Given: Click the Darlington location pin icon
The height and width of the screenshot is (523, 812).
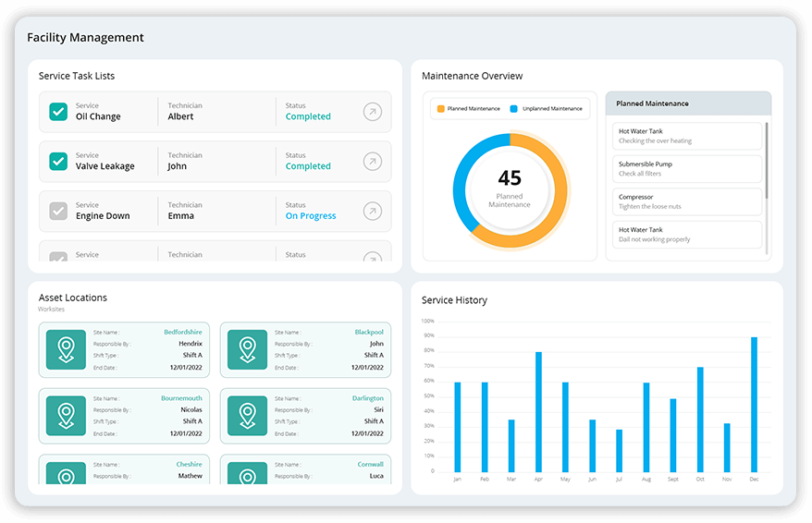Looking at the screenshot, I should [247, 416].
